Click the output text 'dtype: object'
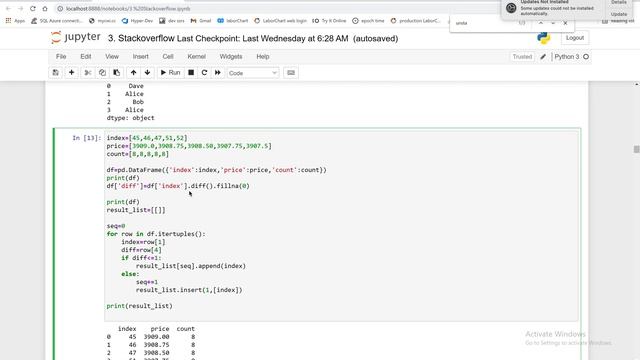 (x=131, y=118)
